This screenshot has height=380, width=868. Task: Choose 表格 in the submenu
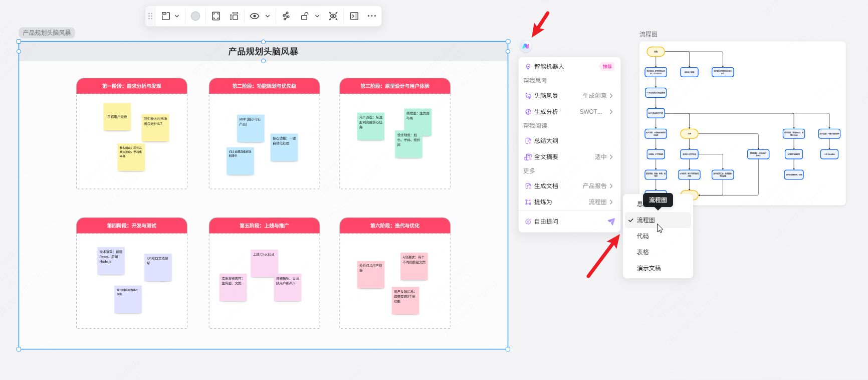point(658,252)
